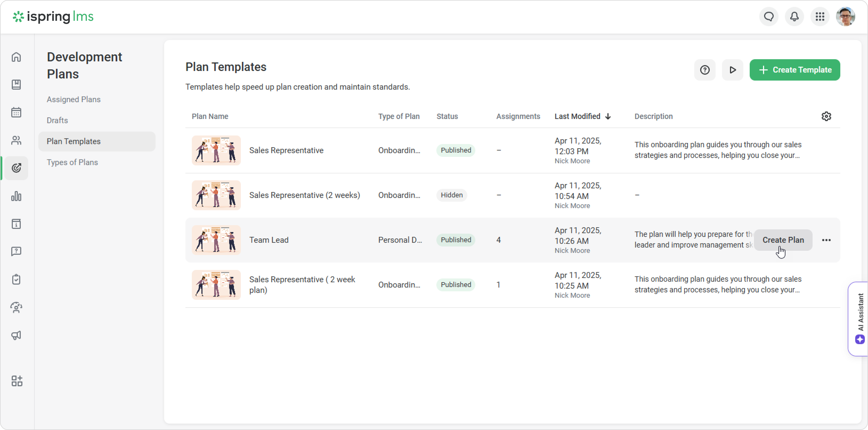Open three-dots menu for Team Lead row
This screenshot has height=430, width=868.
pyautogui.click(x=826, y=240)
